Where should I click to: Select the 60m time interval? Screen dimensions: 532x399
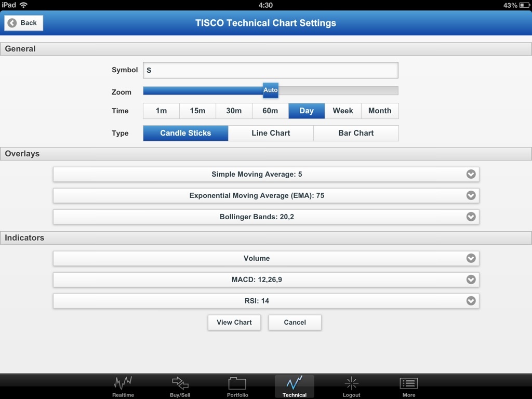tap(270, 111)
